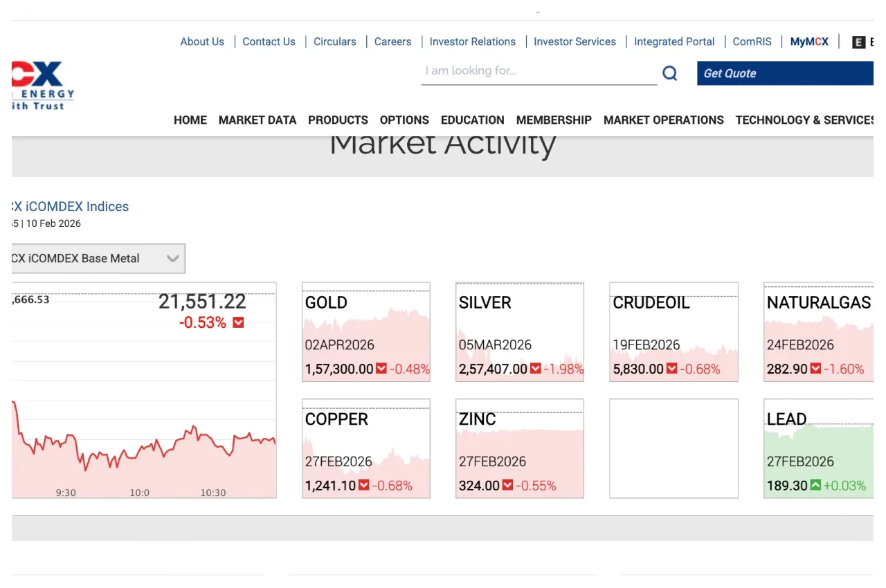Viewport: 886px width, 588px height.
Task: Open MyMCX portal link
Action: 808,42
